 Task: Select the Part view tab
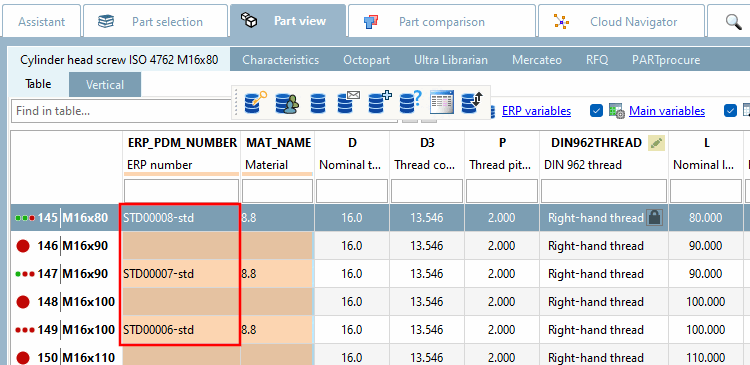287,21
